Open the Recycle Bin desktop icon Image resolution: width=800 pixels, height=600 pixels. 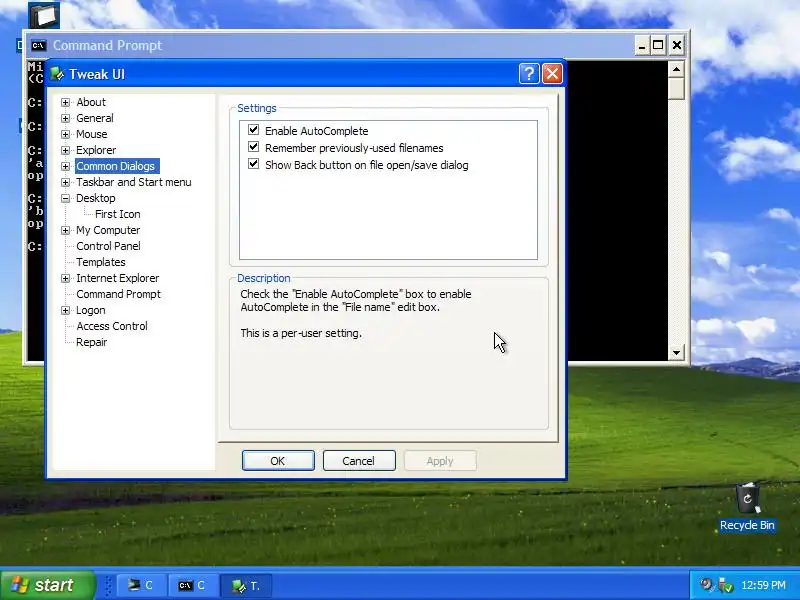click(x=747, y=508)
